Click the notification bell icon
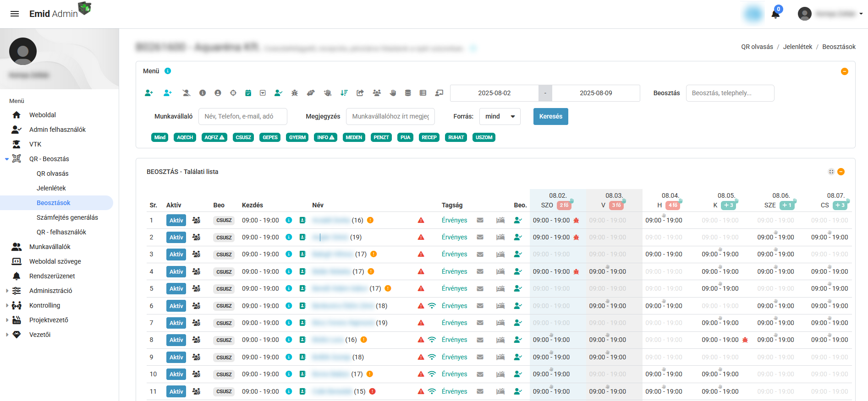This screenshot has height=401, width=868. tap(775, 14)
